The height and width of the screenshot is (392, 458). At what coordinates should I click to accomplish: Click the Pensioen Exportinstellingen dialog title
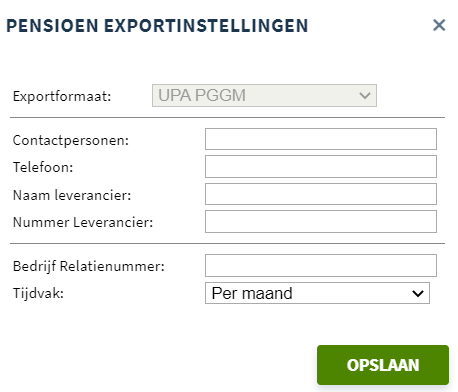[x=157, y=26]
